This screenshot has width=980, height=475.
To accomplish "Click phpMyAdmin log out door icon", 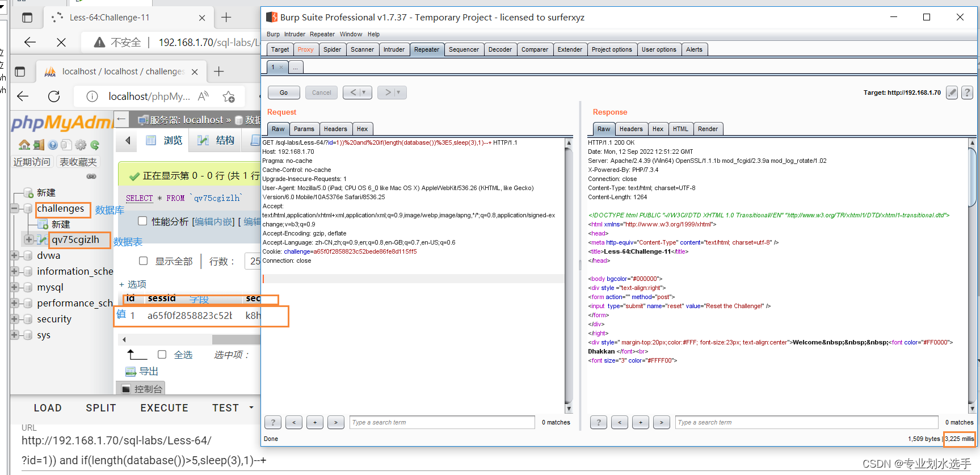I will (39, 145).
